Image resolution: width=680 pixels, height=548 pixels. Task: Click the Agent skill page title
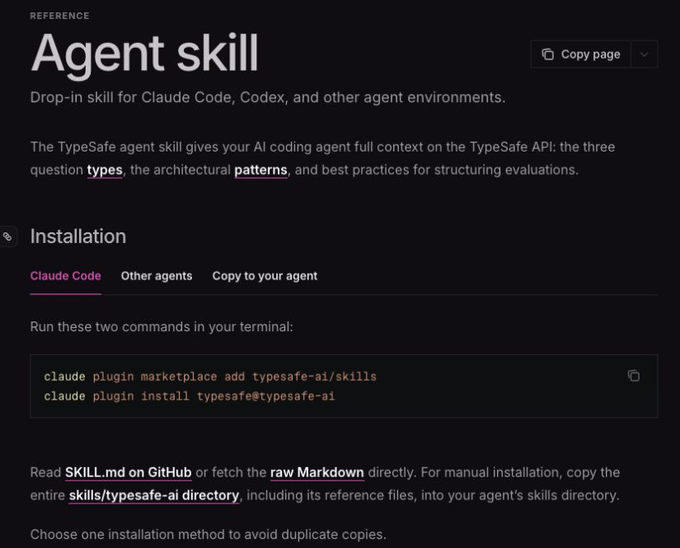click(x=144, y=54)
